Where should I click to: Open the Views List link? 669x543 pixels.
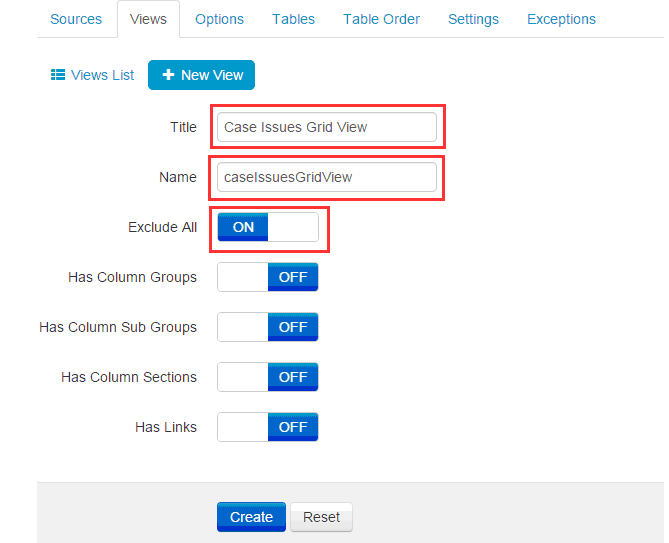102,75
